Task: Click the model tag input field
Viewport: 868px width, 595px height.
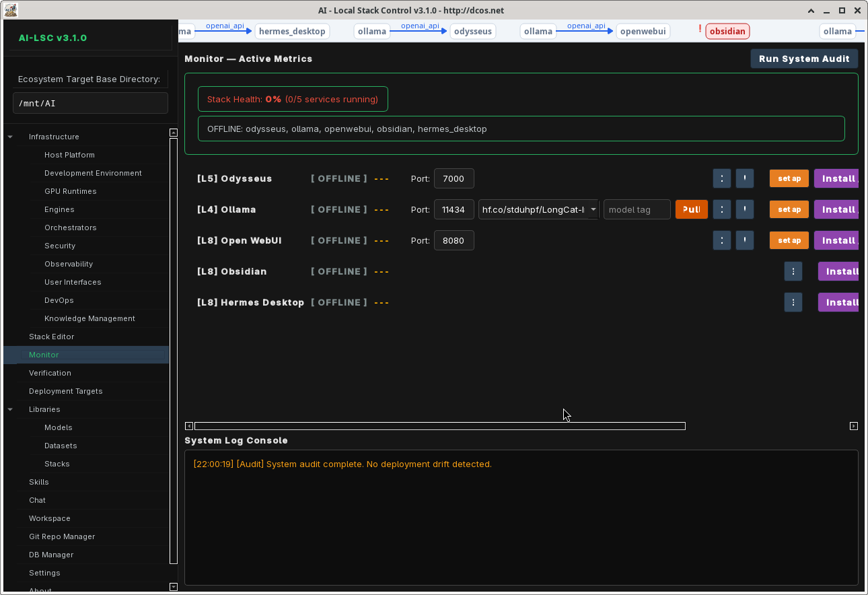Action: pos(637,209)
